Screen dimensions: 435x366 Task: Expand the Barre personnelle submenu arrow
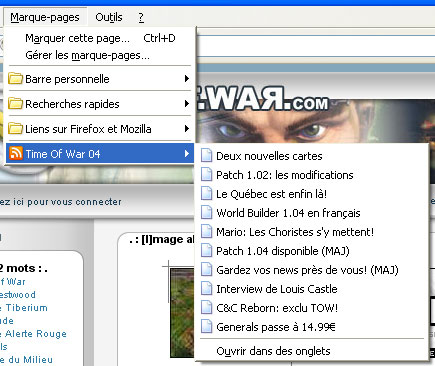coord(187,79)
